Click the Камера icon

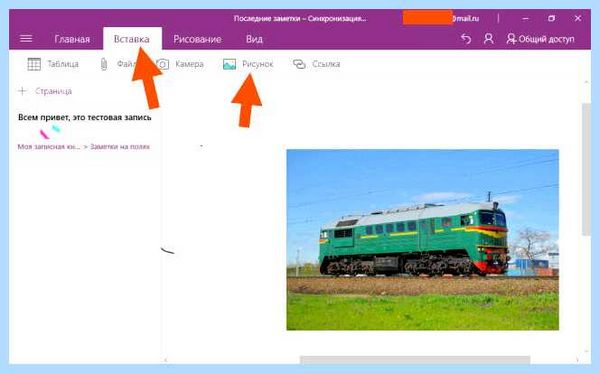coord(163,64)
